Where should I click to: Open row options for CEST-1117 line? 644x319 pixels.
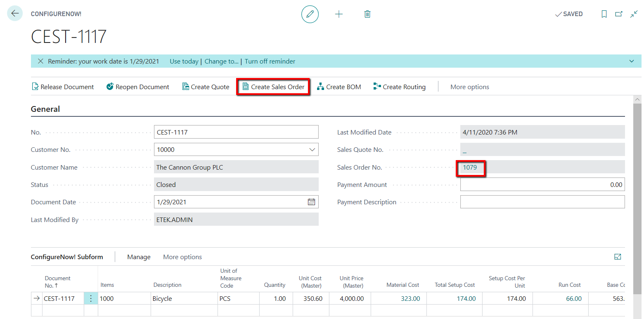(x=91, y=298)
